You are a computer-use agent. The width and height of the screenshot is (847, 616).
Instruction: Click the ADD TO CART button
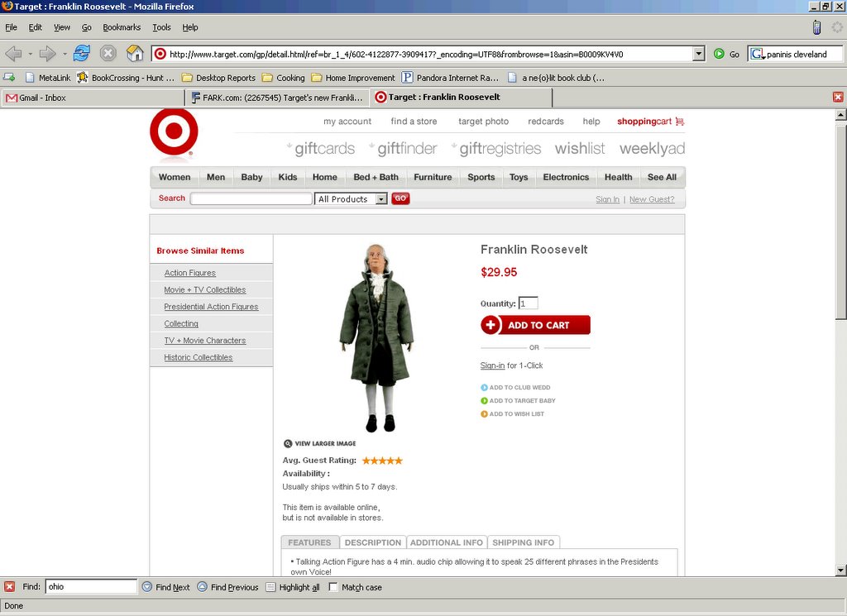535,325
